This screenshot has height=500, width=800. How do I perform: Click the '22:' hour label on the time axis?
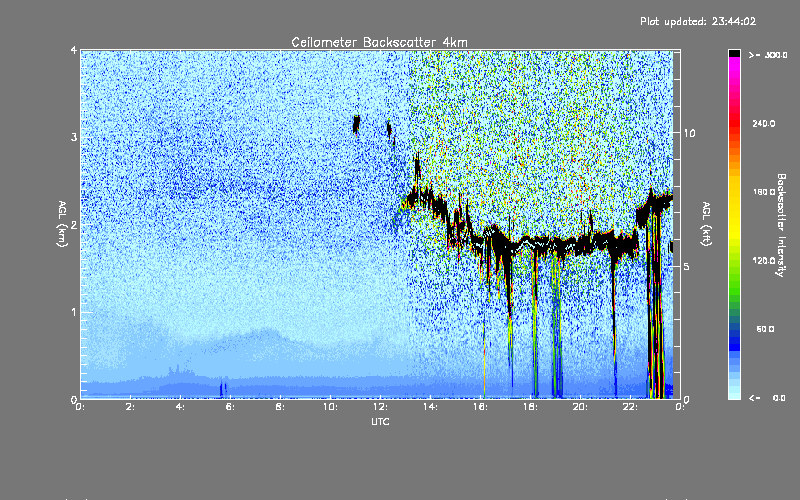[630, 407]
